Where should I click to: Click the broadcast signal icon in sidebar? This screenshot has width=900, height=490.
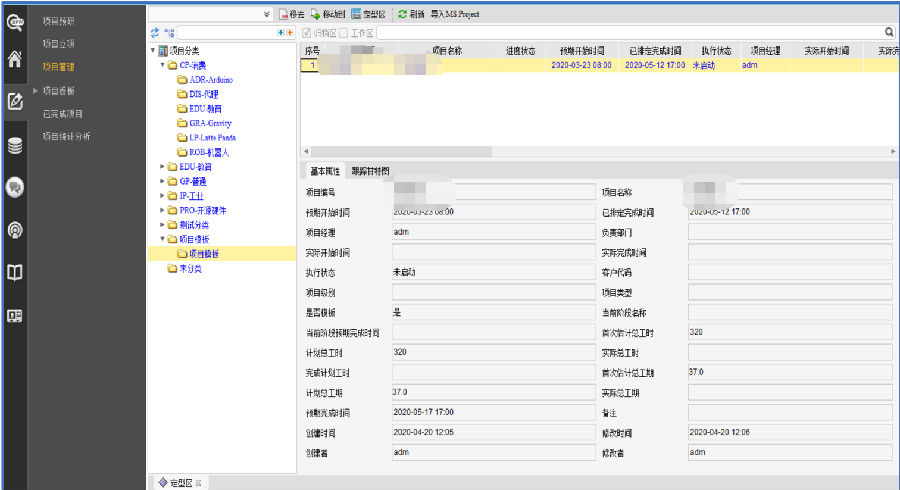pyautogui.click(x=14, y=229)
